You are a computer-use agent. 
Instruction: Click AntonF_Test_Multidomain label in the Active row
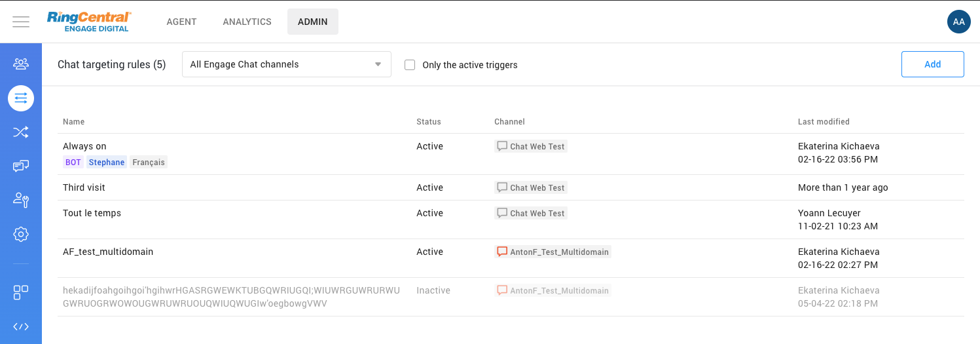[560, 252]
